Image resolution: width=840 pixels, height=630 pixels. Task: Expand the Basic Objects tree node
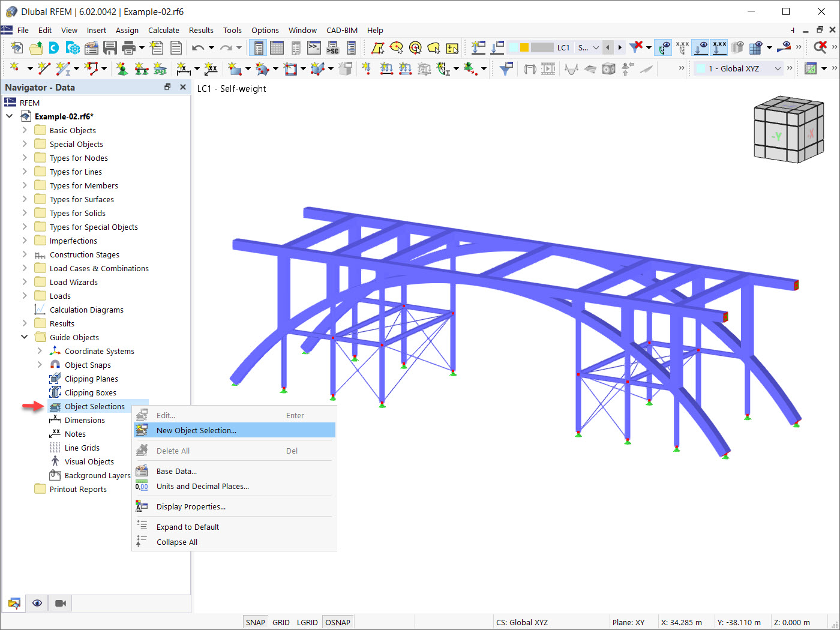click(25, 130)
